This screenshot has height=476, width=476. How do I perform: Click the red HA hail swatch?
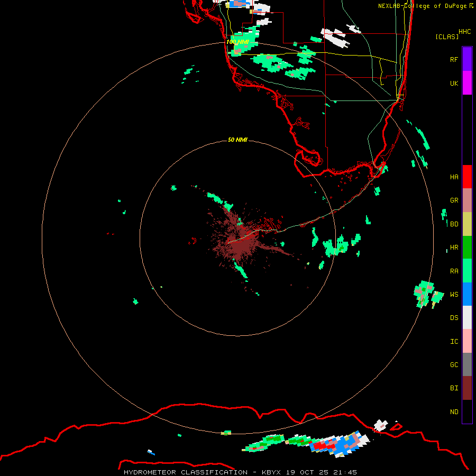(467, 177)
